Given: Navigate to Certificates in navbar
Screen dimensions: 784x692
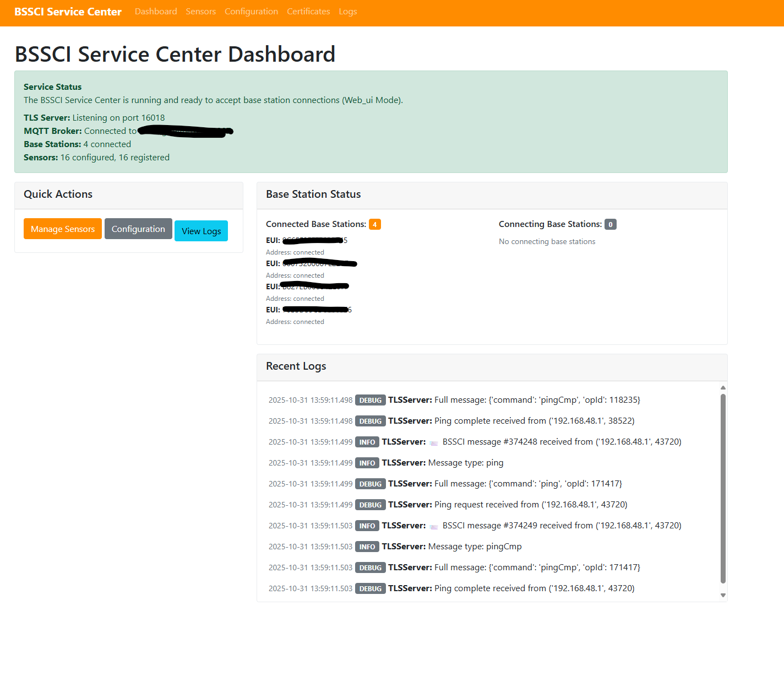Looking at the screenshot, I should pos(308,12).
